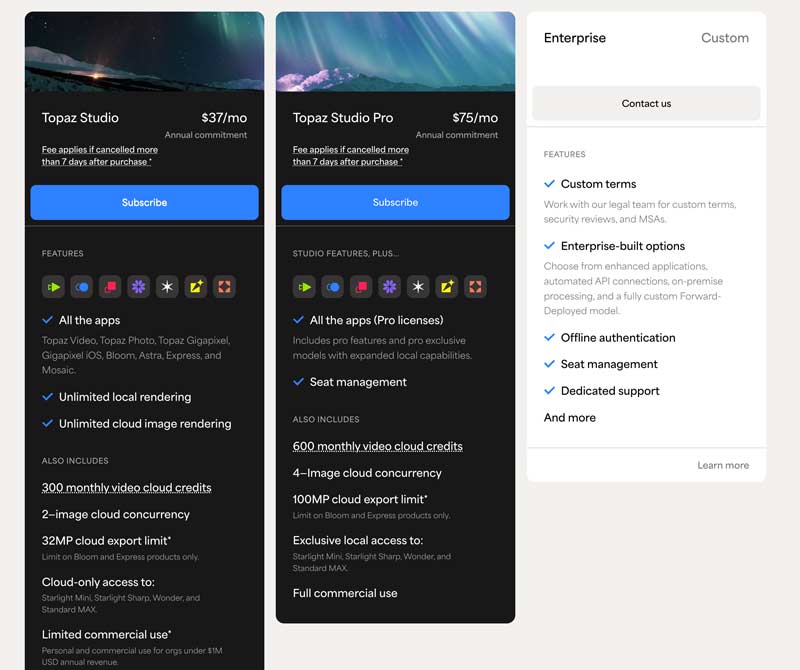Click 'Custom terms' feature in Enterprise
The width and height of the screenshot is (800, 670).
click(598, 184)
